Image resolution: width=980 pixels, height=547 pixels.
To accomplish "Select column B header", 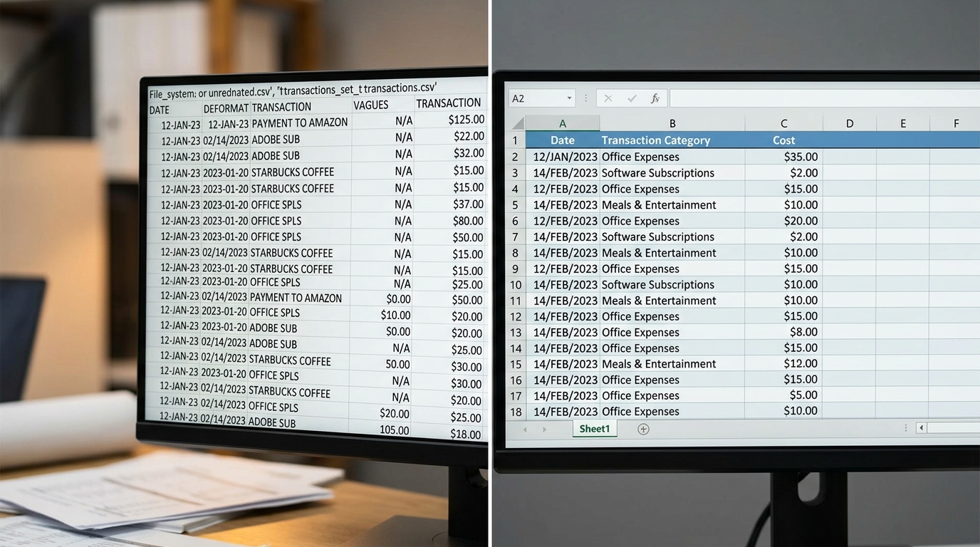I will (672, 124).
